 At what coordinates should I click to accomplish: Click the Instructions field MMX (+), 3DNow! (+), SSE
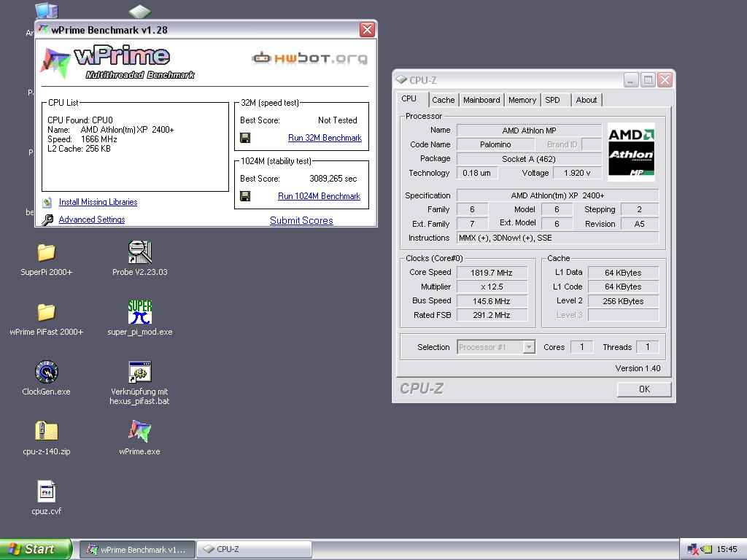558,238
